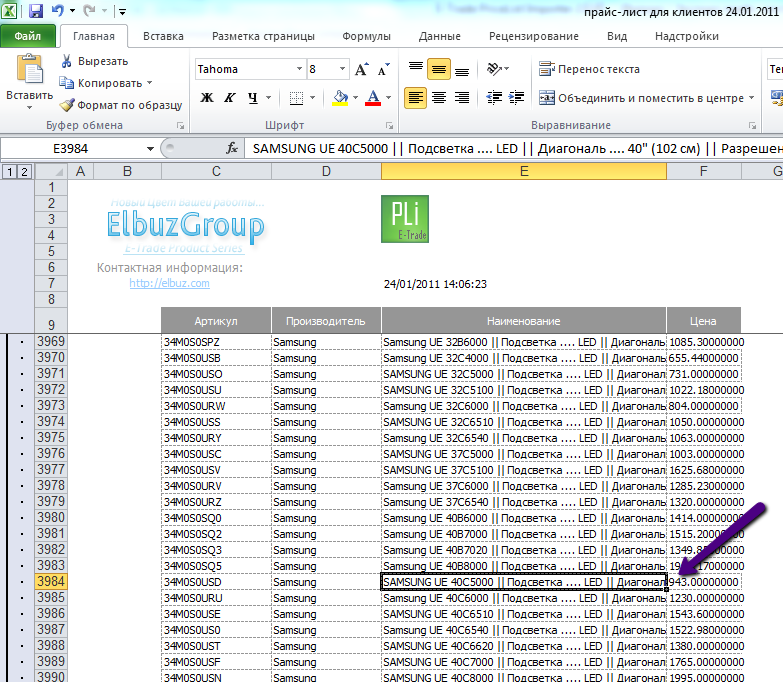Toggle bold (Ж) formatting
The image size is (783, 682).
tap(207, 98)
